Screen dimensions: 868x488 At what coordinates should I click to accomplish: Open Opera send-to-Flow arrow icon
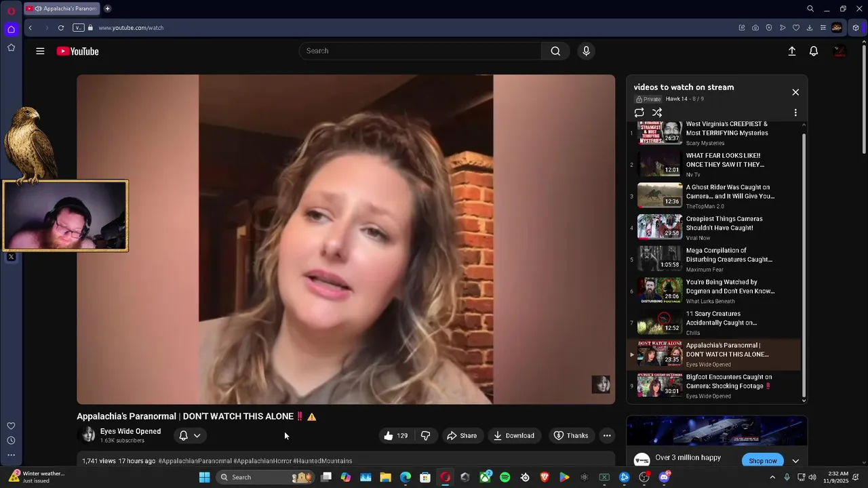tap(783, 28)
